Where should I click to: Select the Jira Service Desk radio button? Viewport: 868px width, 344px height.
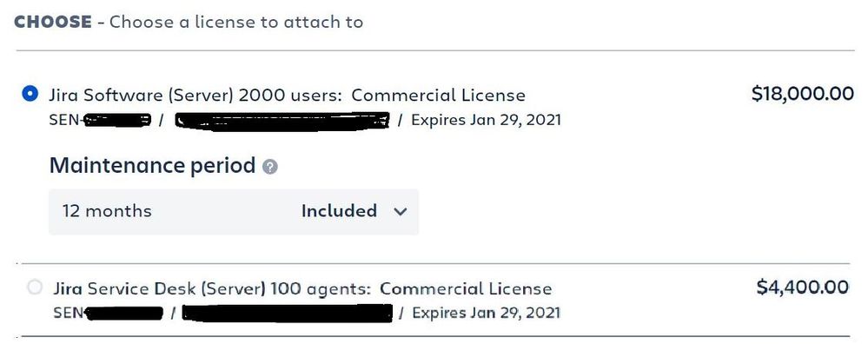pos(35,288)
